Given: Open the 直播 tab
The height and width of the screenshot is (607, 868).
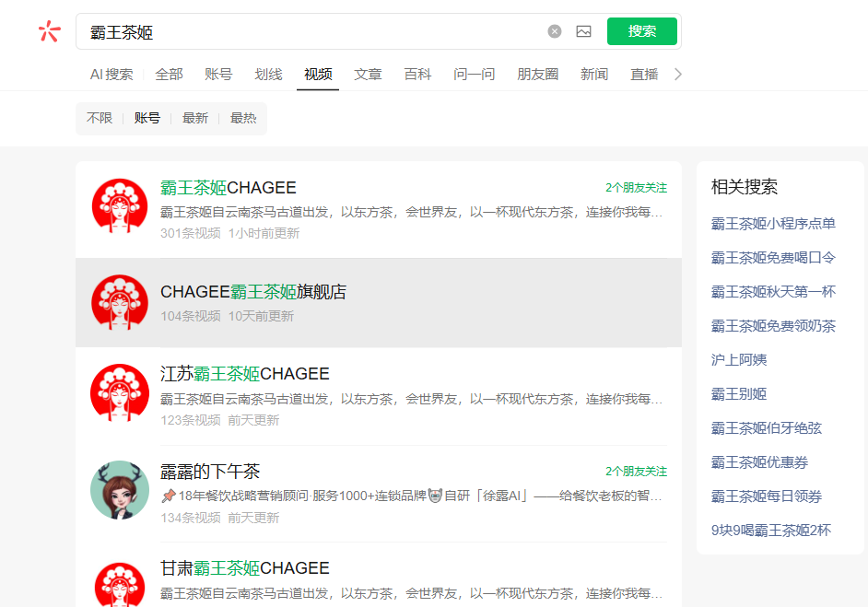Looking at the screenshot, I should click(644, 74).
